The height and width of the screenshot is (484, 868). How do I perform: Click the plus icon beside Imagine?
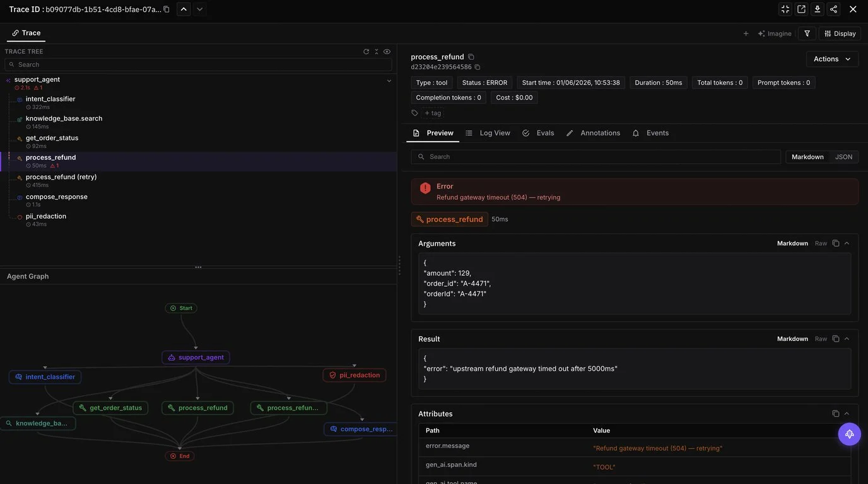click(x=746, y=33)
